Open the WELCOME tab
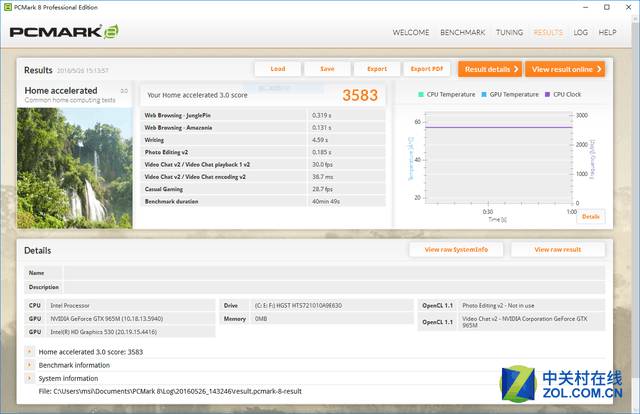 pyautogui.click(x=411, y=32)
